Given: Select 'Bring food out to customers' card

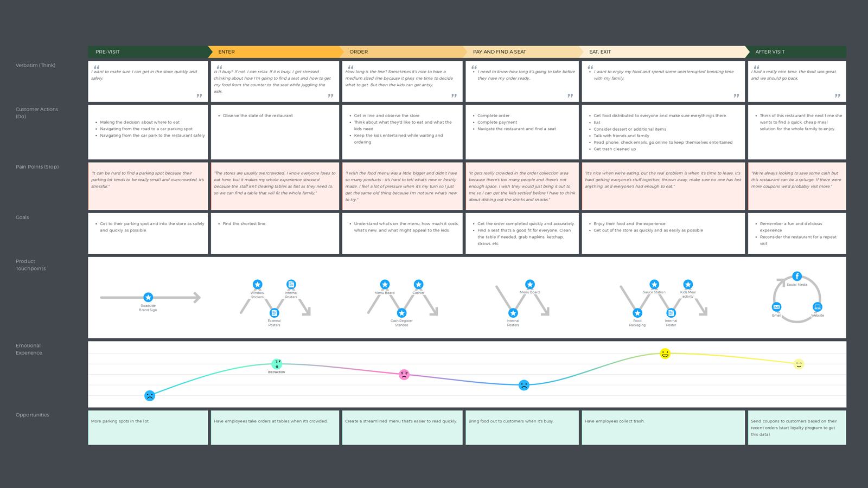Looking at the screenshot, I should coord(522,427).
